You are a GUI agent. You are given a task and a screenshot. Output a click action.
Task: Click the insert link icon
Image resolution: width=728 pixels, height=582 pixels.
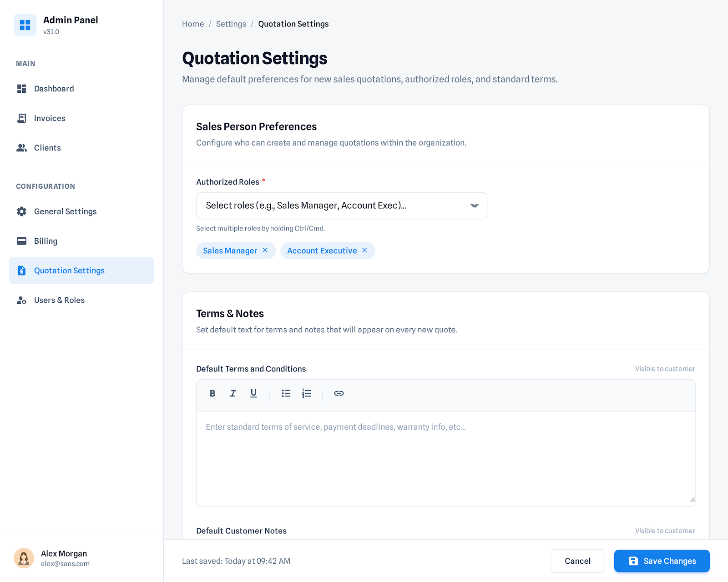tap(339, 393)
